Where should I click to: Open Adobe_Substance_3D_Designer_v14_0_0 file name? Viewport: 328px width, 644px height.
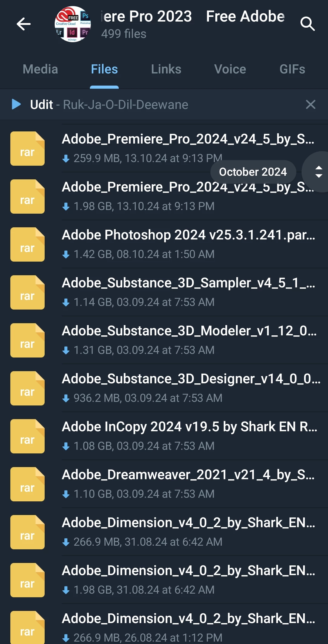[191, 379]
